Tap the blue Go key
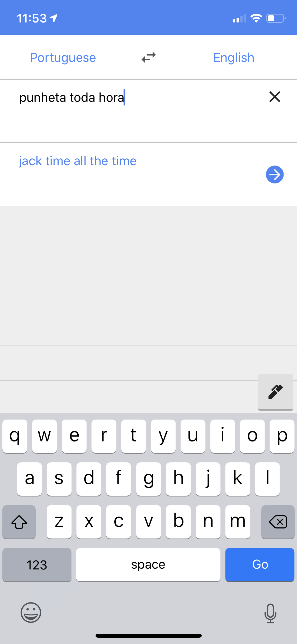This screenshot has width=297, height=644. point(260,565)
